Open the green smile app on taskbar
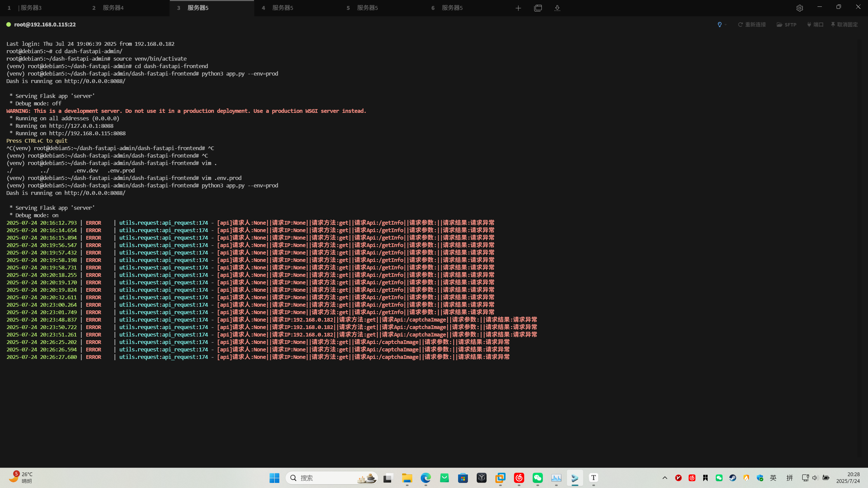Image resolution: width=868 pixels, height=488 pixels. click(x=444, y=478)
